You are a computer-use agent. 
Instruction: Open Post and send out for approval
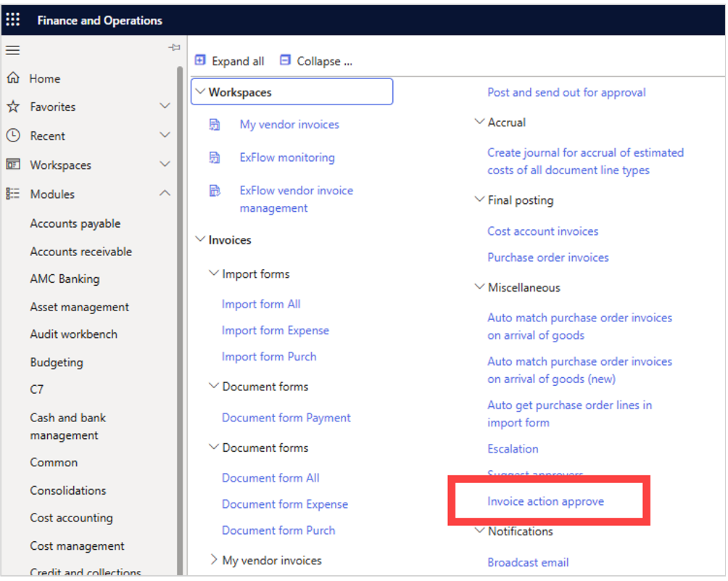(x=566, y=92)
